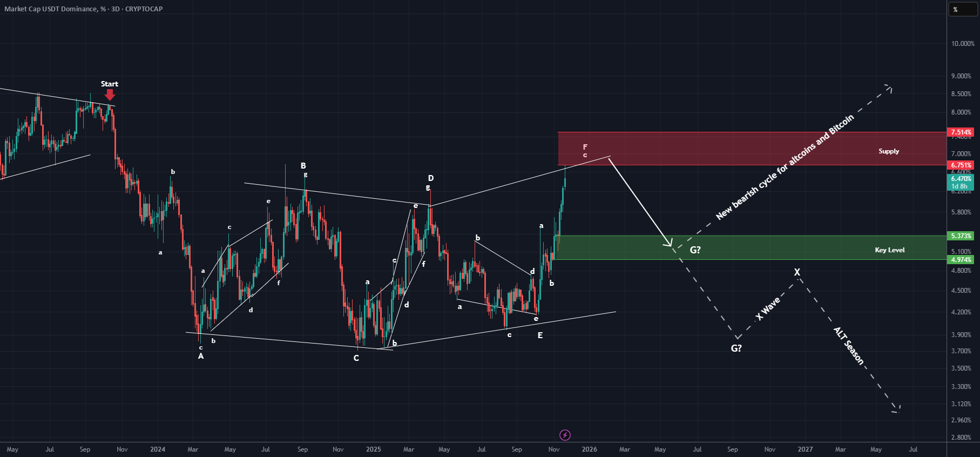Click the 2026 label on time axis
The height and width of the screenshot is (457, 980).
pyautogui.click(x=589, y=449)
